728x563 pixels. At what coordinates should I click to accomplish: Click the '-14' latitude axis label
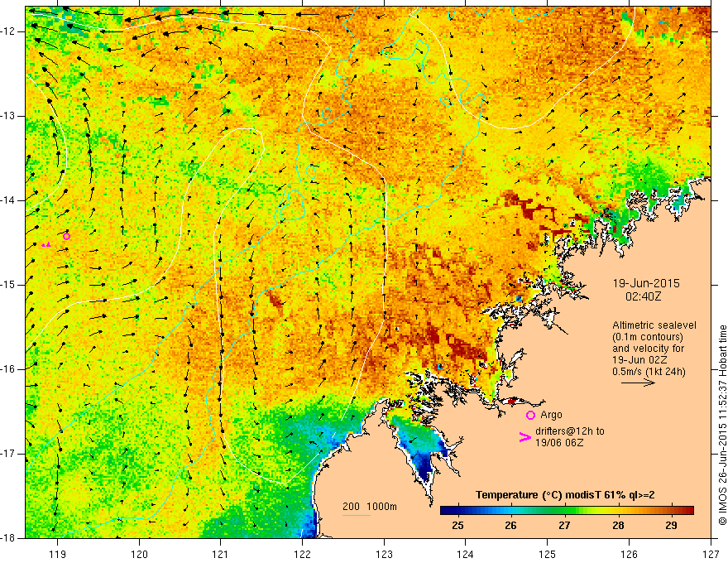click(9, 200)
